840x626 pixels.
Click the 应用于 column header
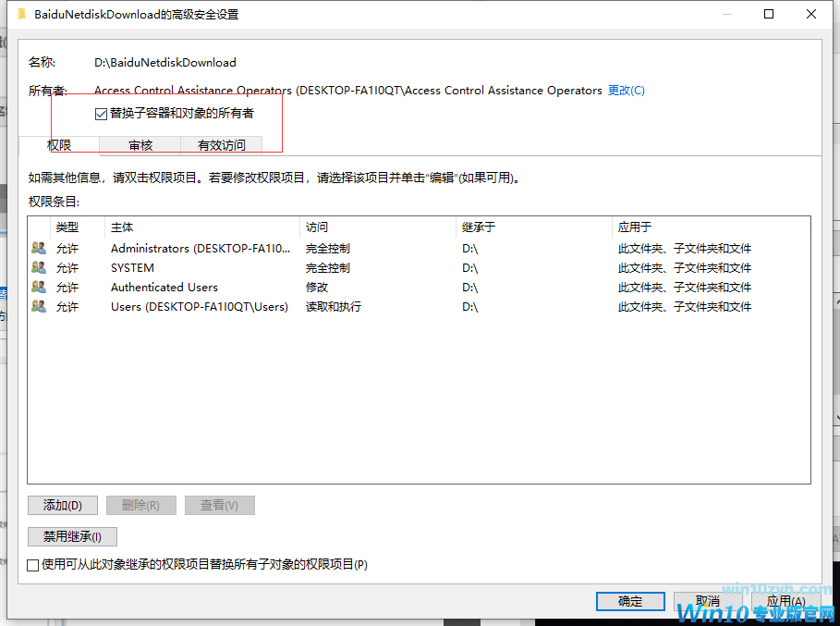(x=710, y=227)
